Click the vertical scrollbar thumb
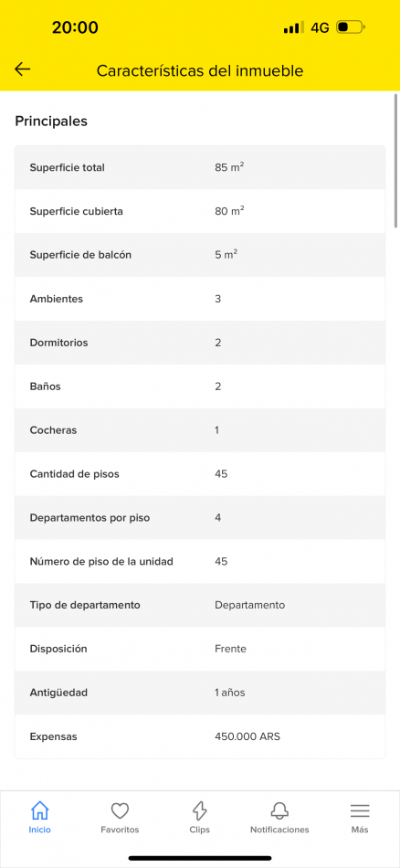This screenshot has width=400, height=868. click(396, 161)
